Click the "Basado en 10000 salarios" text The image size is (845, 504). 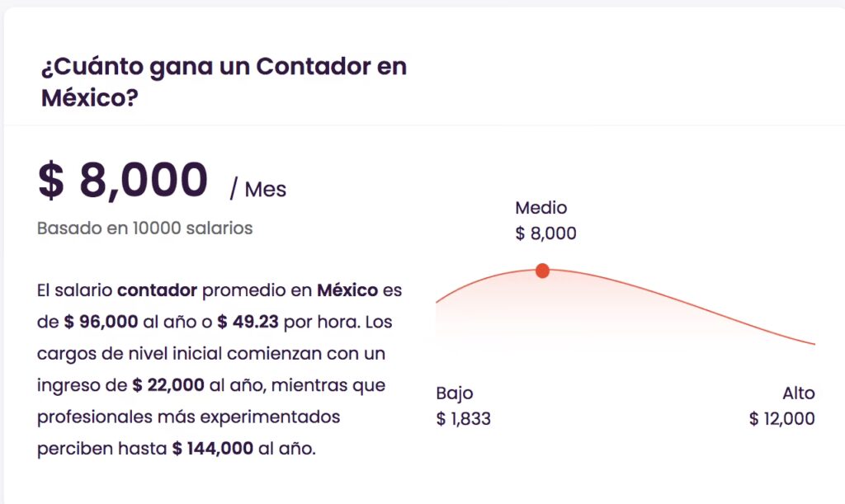[x=144, y=228]
